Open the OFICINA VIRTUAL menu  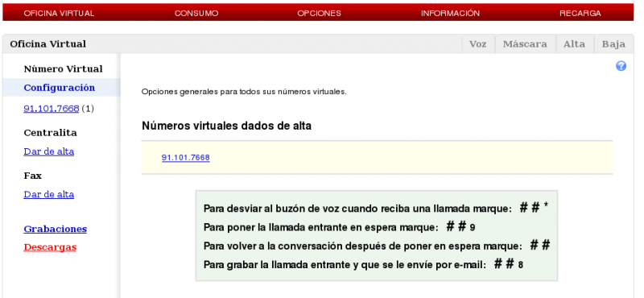pos(59,13)
